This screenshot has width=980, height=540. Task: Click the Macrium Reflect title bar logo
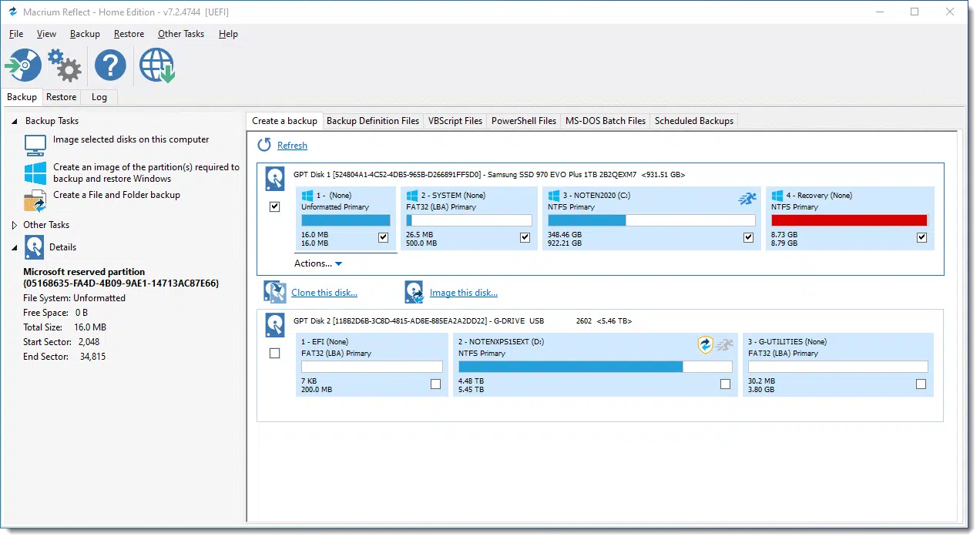click(x=12, y=12)
